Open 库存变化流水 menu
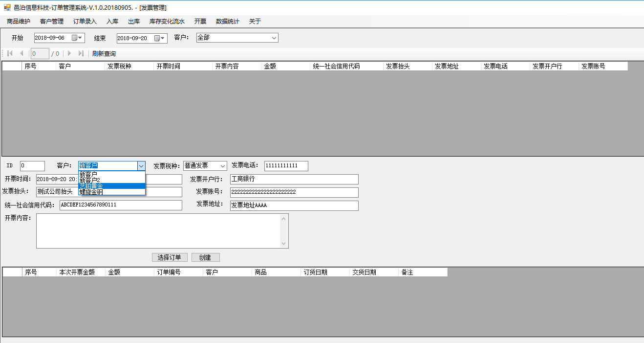The height and width of the screenshot is (343, 644). click(167, 22)
